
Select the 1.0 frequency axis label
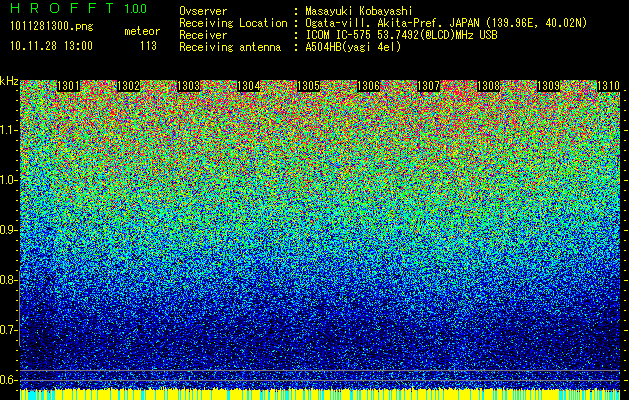pyautogui.click(x=9, y=180)
